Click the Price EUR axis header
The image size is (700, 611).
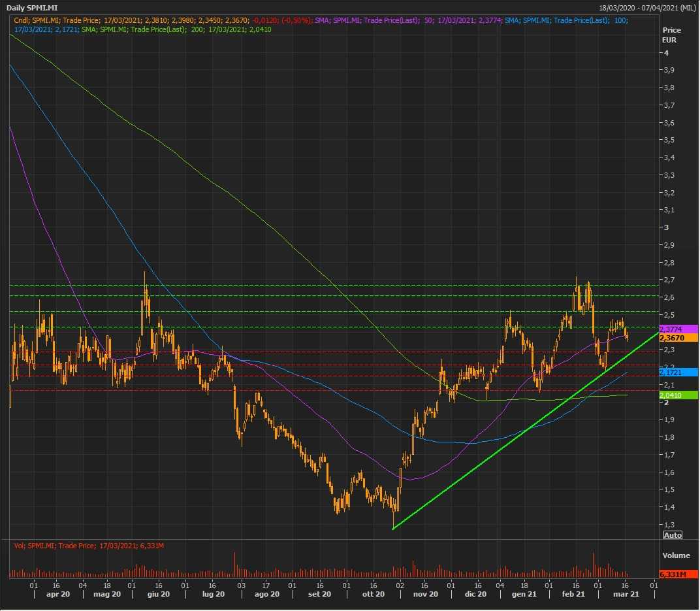pyautogui.click(x=671, y=35)
